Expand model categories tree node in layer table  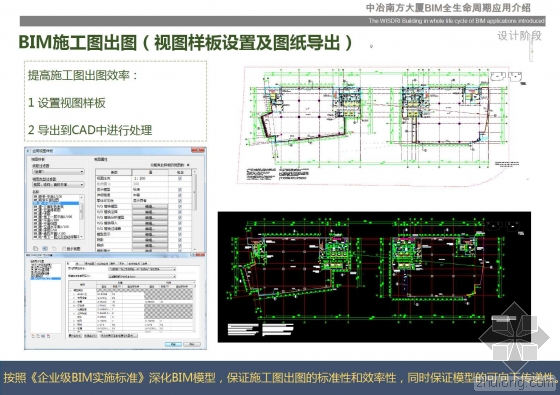pos(71,291)
